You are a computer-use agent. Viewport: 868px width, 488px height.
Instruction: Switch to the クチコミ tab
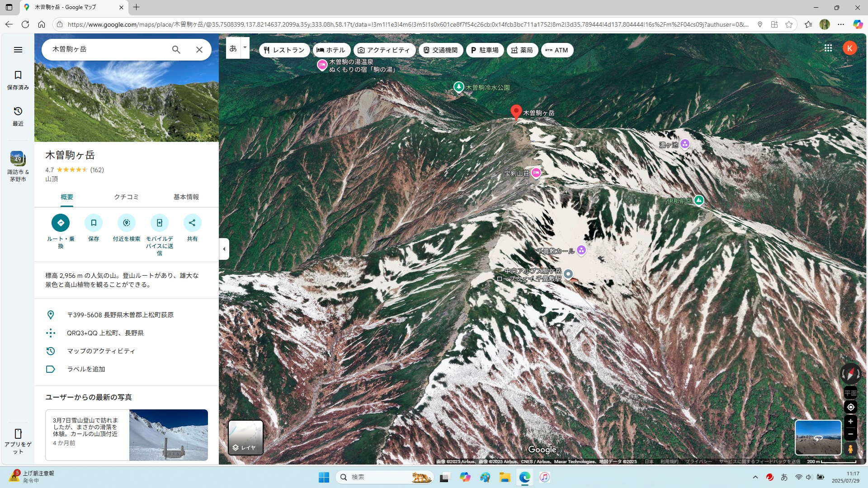click(x=126, y=197)
